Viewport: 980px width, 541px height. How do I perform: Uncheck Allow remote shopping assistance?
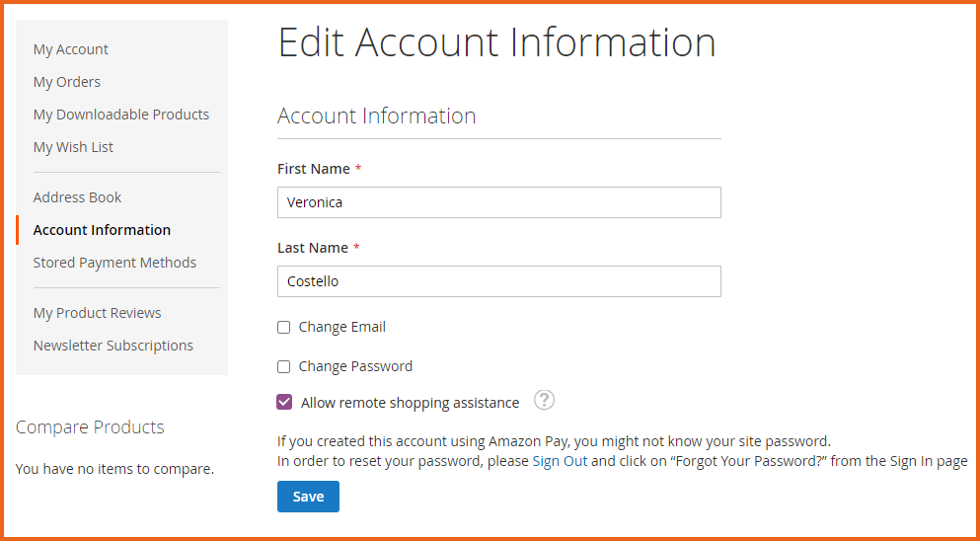tap(285, 402)
